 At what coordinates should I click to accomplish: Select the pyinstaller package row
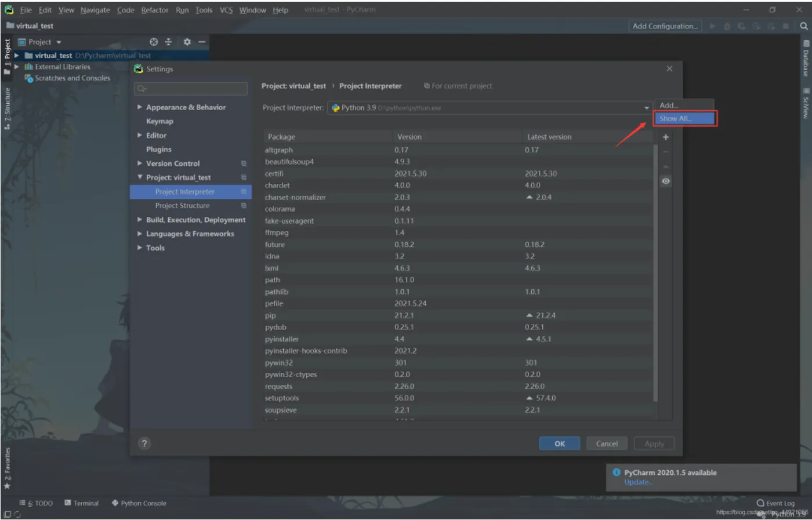[458, 339]
